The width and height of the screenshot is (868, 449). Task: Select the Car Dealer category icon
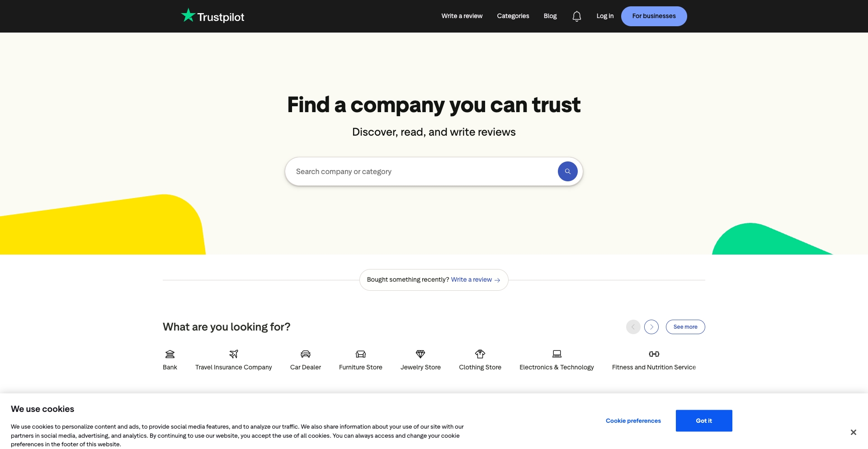point(305,354)
